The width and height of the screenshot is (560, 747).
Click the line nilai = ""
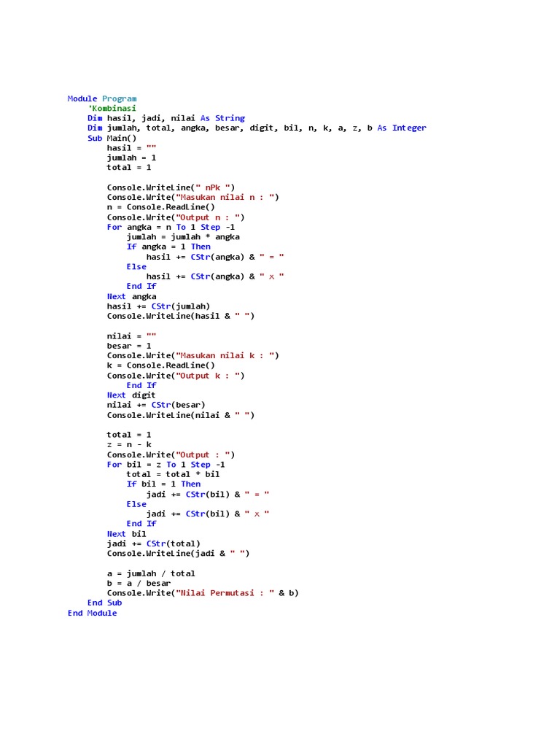tap(131, 336)
